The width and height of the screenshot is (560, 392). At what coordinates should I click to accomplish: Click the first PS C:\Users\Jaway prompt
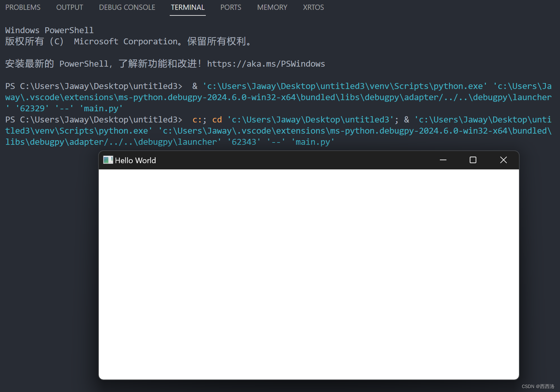(x=94, y=86)
